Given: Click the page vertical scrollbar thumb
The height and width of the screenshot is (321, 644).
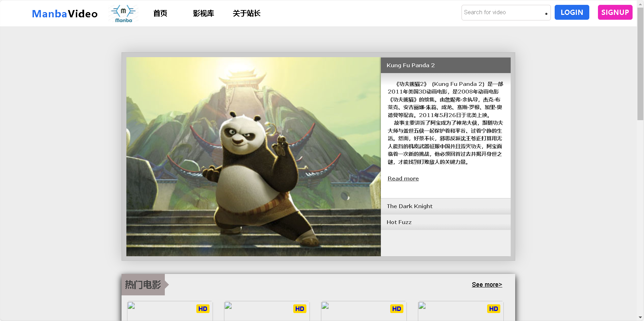Looking at the screenshot, I should click(641, 64).
